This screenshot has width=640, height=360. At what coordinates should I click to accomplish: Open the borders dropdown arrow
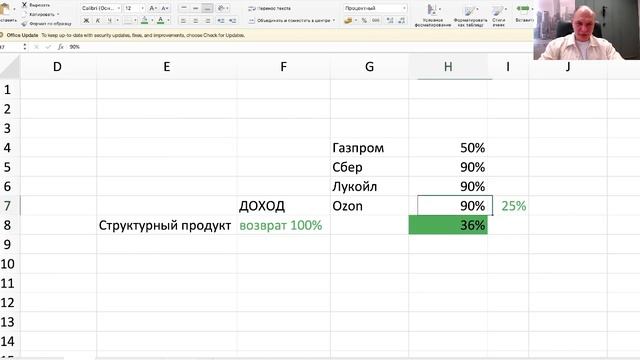click(x=135, y=20)
